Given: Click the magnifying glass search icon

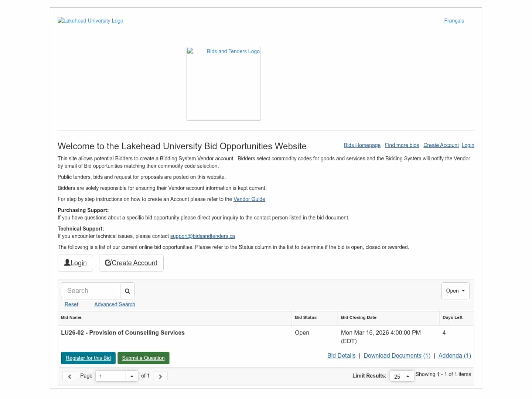Looking at the screenshot, I should [127, 291].
